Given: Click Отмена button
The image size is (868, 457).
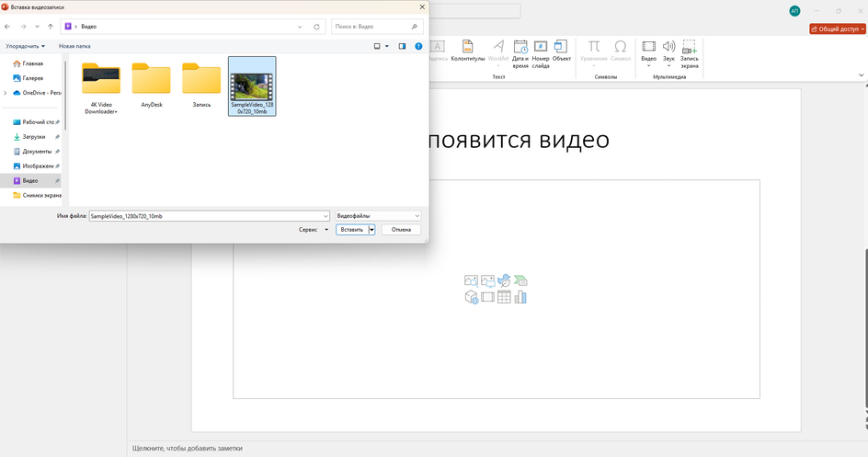Looking at the screenshot, I should tap(401, 230).
